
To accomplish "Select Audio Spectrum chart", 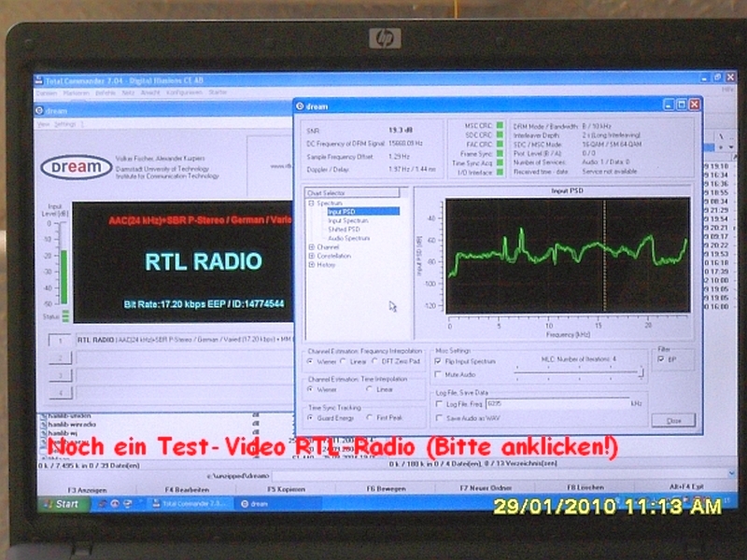I will coord(348,238).
